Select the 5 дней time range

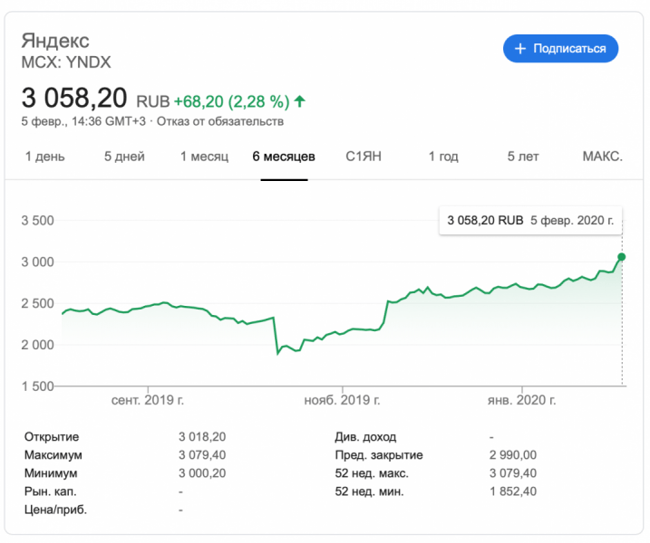[124, 157]
